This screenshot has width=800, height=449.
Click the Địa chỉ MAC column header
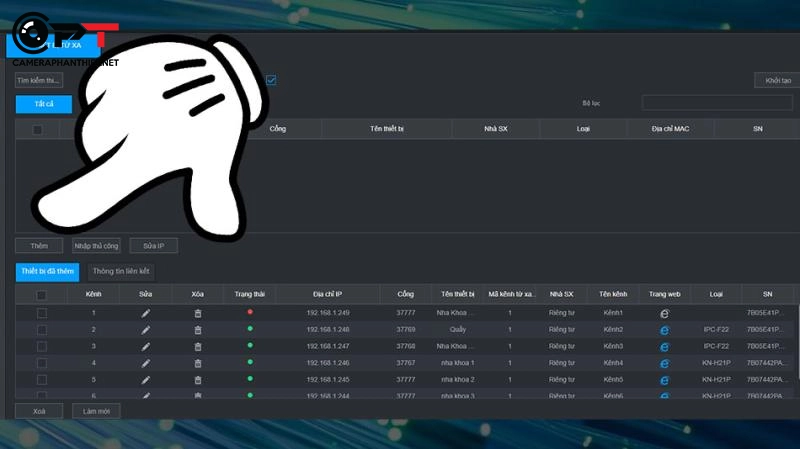tap(670, 129)
